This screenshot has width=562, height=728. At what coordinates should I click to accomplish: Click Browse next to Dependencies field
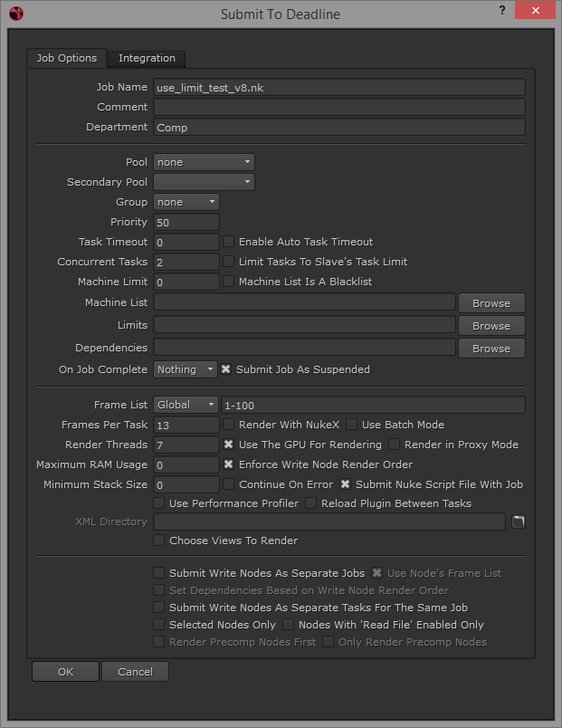point(491,349)
